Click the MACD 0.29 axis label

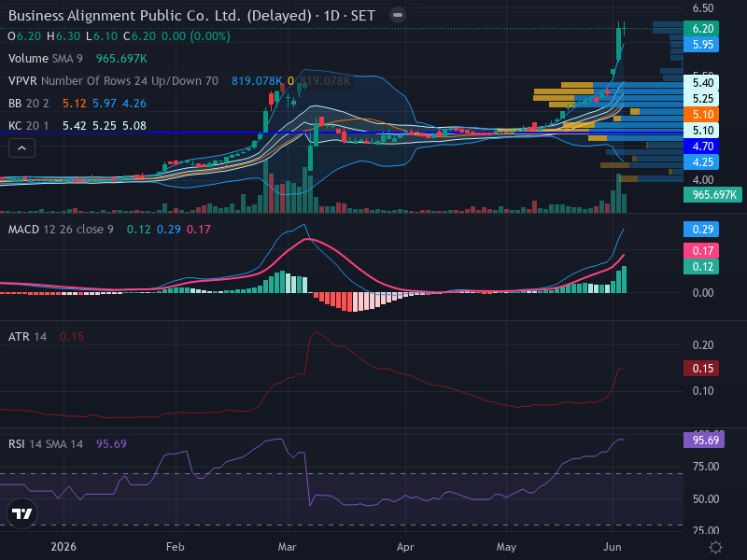click(x=701, y=230)
